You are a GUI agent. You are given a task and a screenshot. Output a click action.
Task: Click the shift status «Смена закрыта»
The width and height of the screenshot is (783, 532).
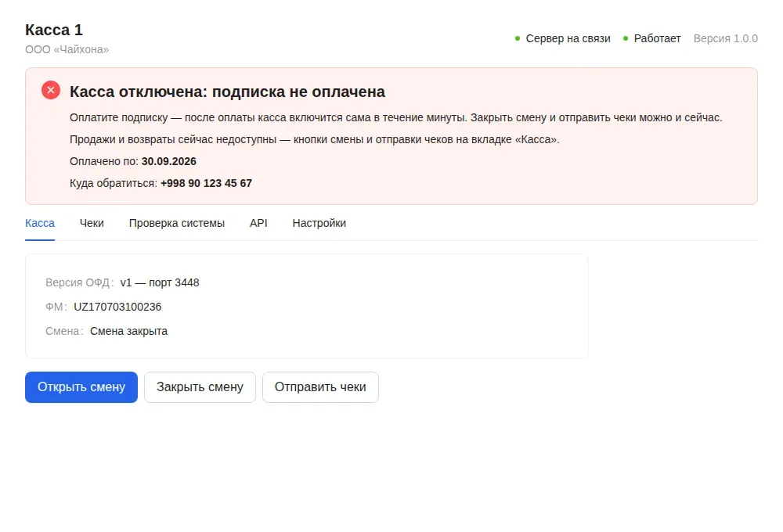point(129,332)
